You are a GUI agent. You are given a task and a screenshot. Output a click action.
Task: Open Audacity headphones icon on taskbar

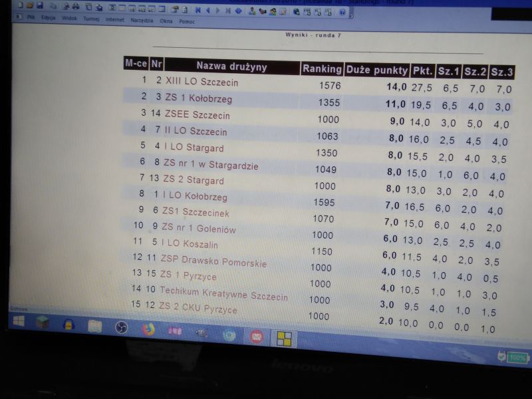pyautogui.click(x=68, y=325)
